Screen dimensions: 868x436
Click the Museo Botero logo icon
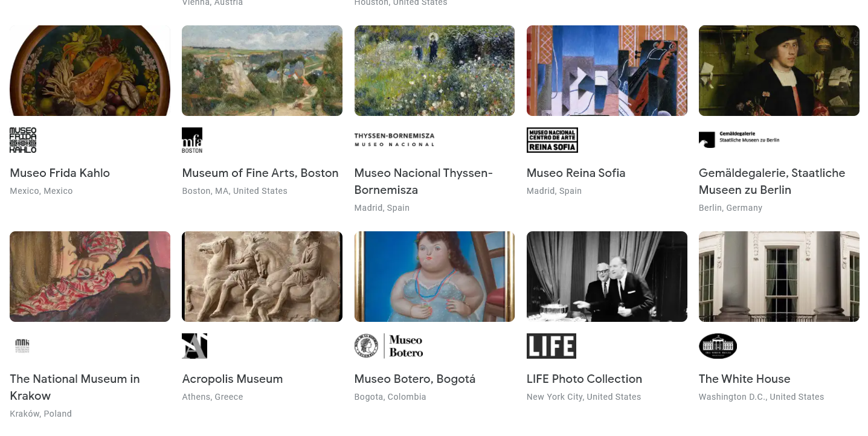[x=389, y=346]
